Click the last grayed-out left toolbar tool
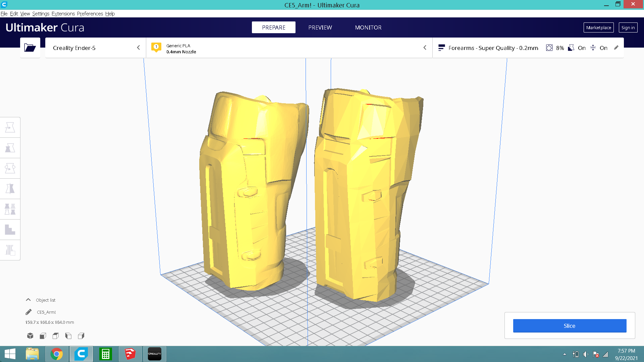The image size is (644, 362). [10, 250]
